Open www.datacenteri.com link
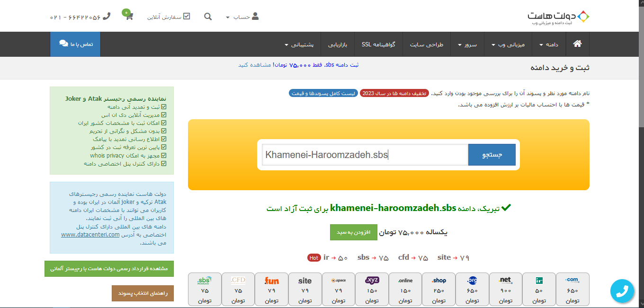Image resolution: width=644 pixels, height=308 pixels. tap(90, 234)
